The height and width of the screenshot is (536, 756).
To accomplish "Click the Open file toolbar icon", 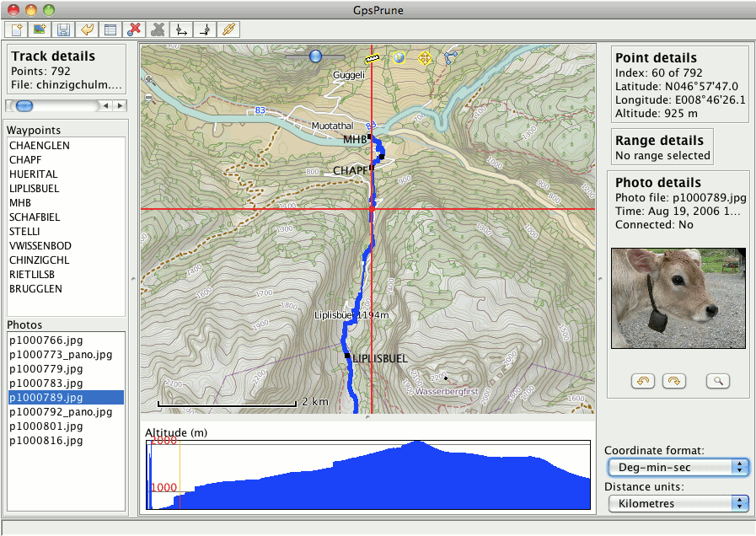I will point(16,29).
